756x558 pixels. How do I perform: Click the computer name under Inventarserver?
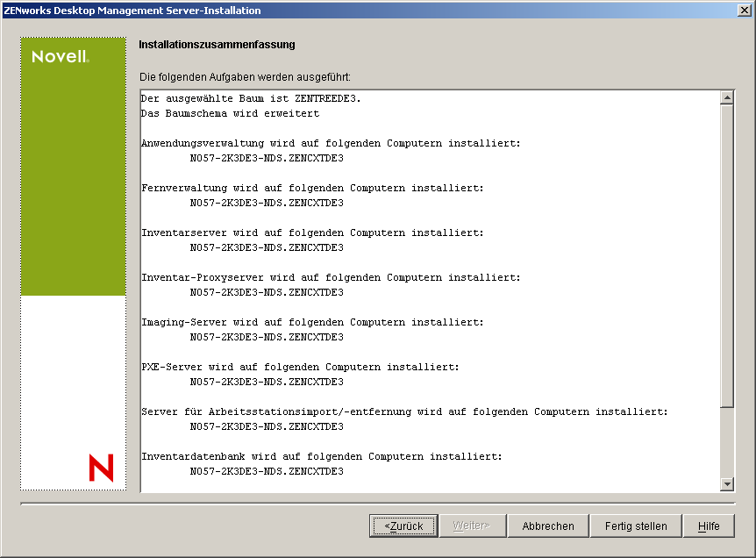(267, 248)
